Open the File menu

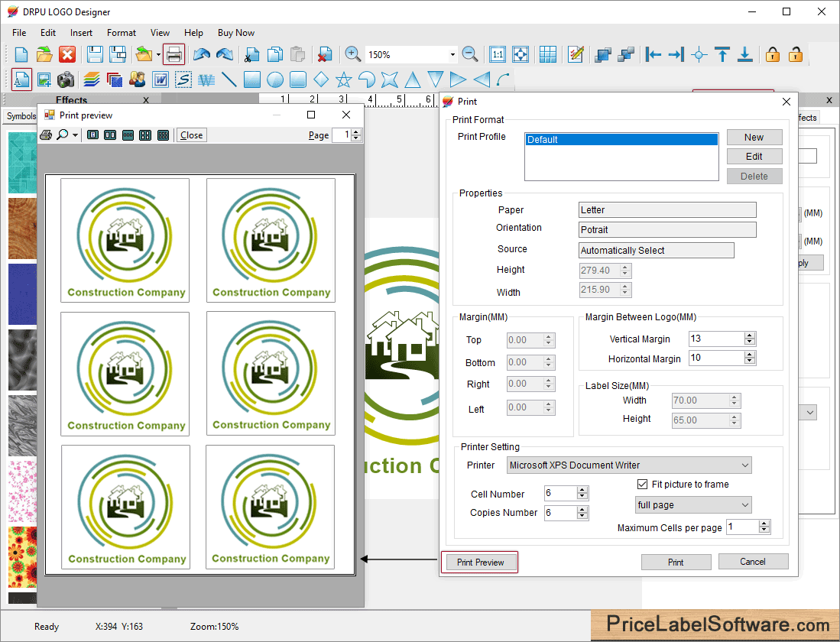point(19,33)
